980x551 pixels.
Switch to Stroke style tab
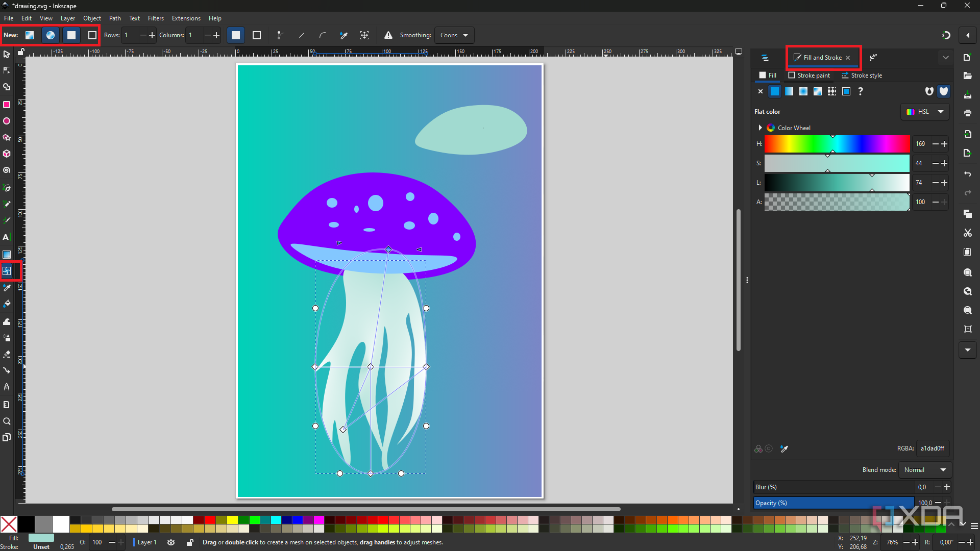pyautogui.click(x=862, y=76)
